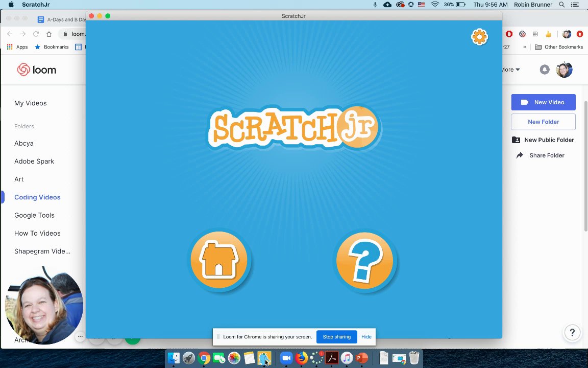Click the cloud upload menu bar icon
The width and height of the screenshot is (588, 368).
pos(388,5)
